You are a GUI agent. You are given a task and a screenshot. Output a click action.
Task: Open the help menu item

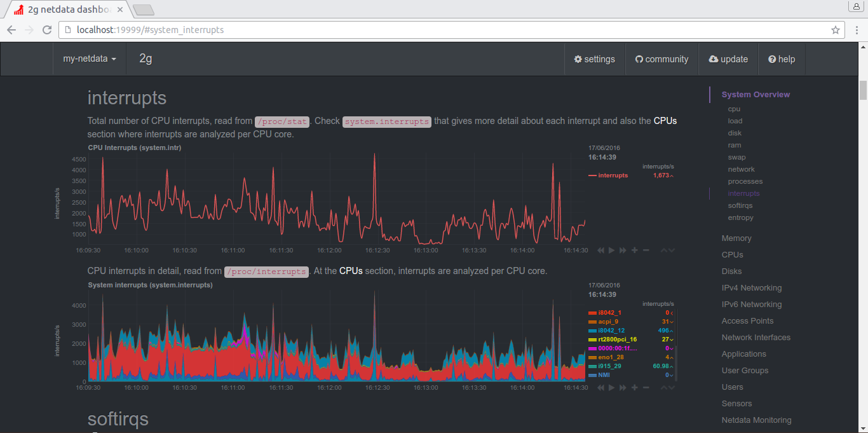tap(782, 59)
